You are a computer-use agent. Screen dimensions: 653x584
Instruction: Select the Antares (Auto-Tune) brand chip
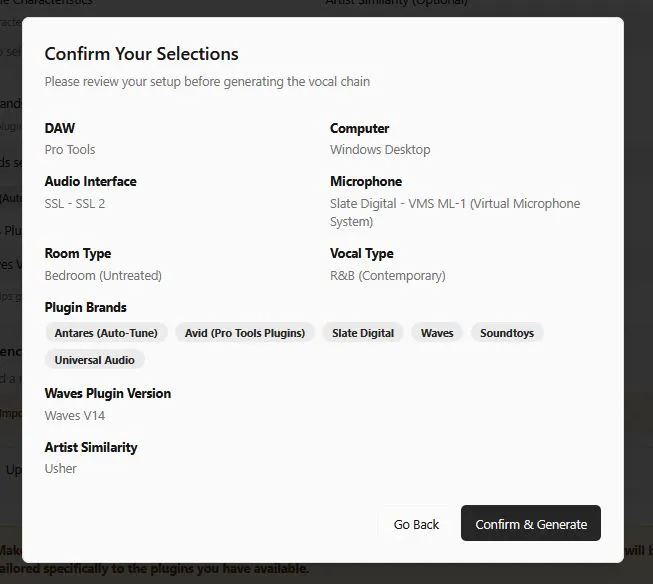tap(106, 333)
